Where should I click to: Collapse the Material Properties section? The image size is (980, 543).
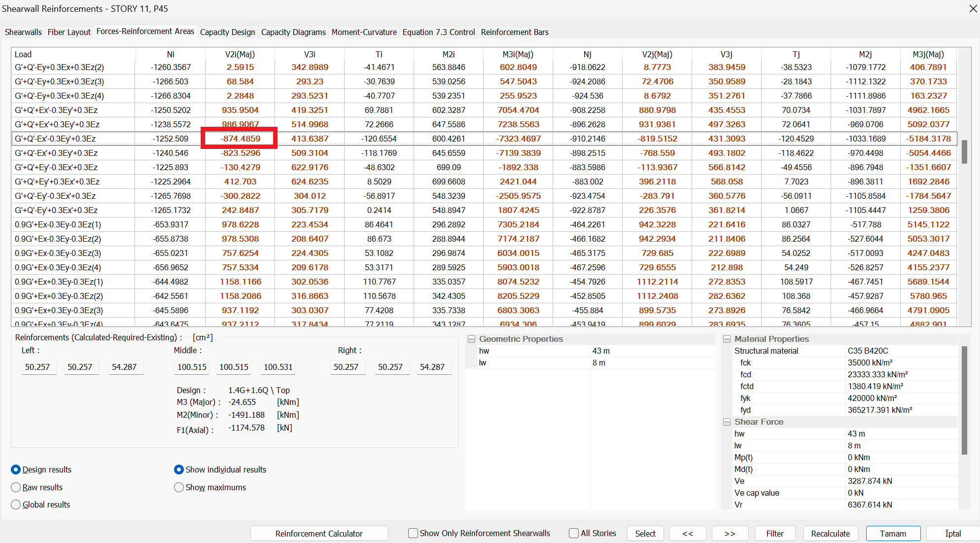coord(727,339)
